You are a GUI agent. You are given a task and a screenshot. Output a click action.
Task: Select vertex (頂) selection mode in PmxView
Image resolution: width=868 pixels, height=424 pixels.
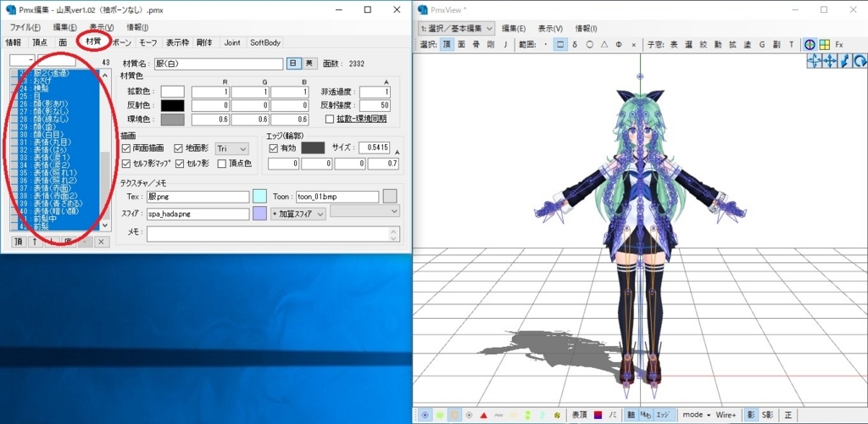446,44
